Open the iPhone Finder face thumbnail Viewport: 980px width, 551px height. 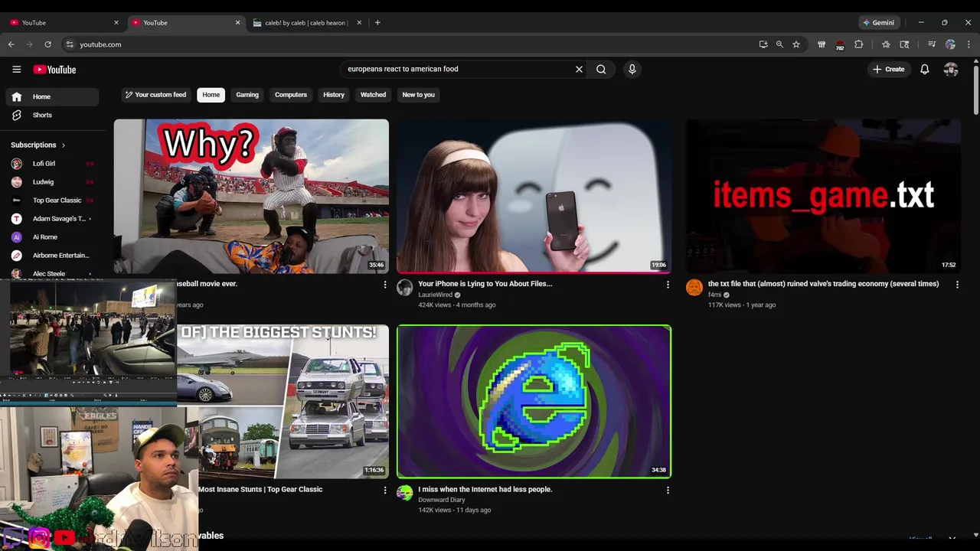534,196
